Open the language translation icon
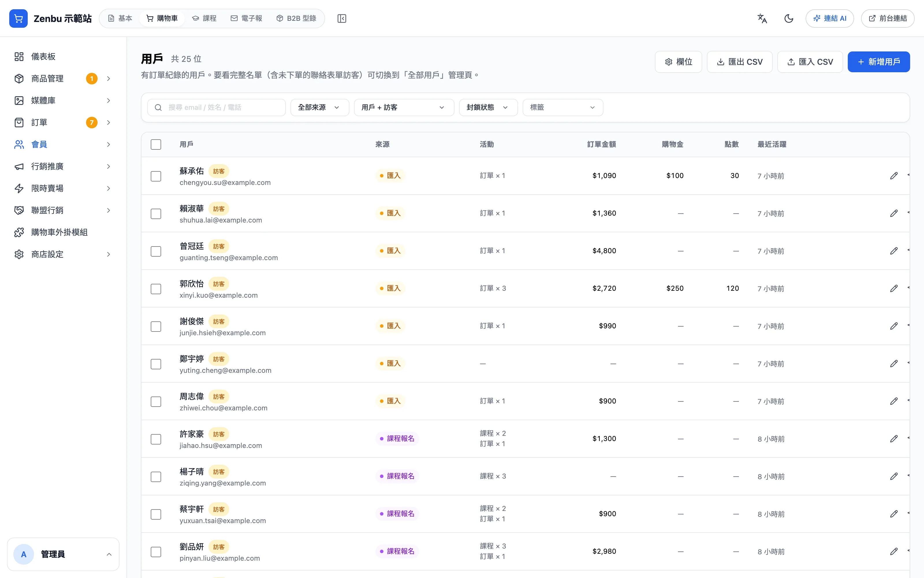The image size is (924, 578). [762, 18]
